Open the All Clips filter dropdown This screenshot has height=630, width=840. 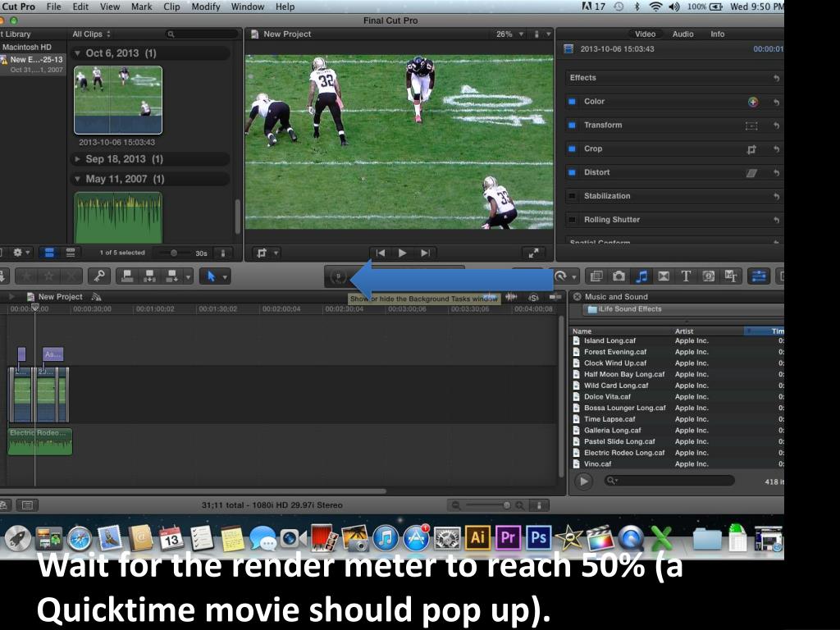pyautogui.click(x=92, y=34)
